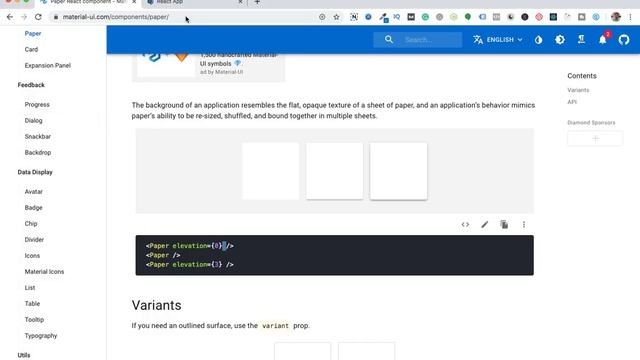The width and height of the screenshot is (640, 360).
Task: Open the Typography sidebar item
Action: pos(41,336)
